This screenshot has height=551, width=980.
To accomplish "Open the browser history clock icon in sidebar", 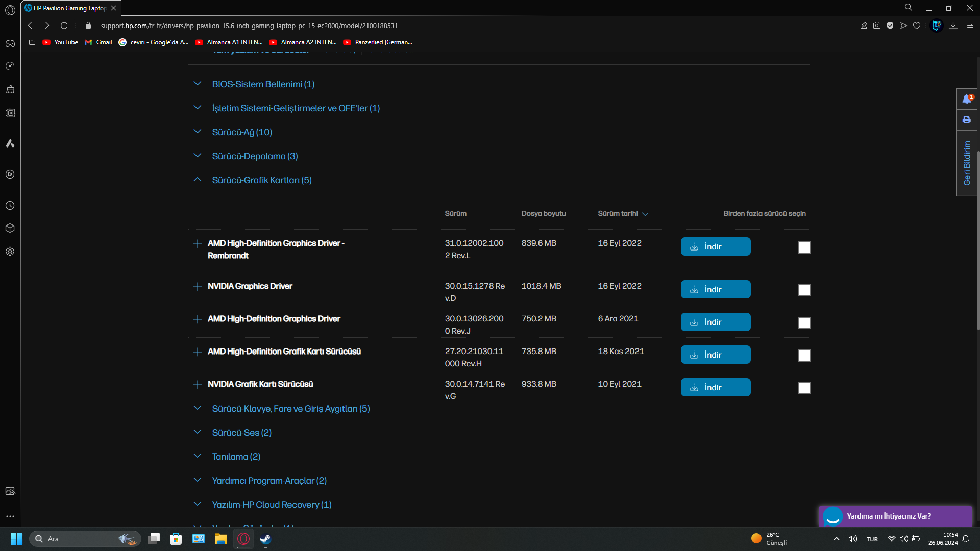I will (10, 206).
